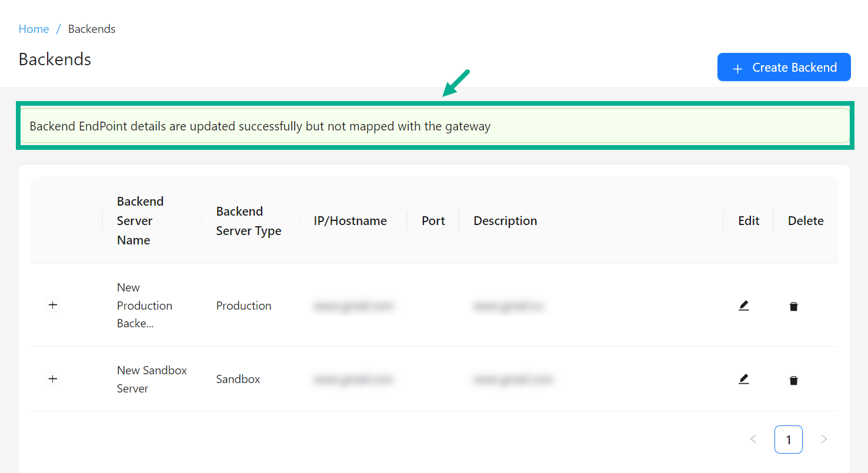Click the plus icon on the Create Backend button
The width and height of the screenshot is (868, 473).
point(737,67)
